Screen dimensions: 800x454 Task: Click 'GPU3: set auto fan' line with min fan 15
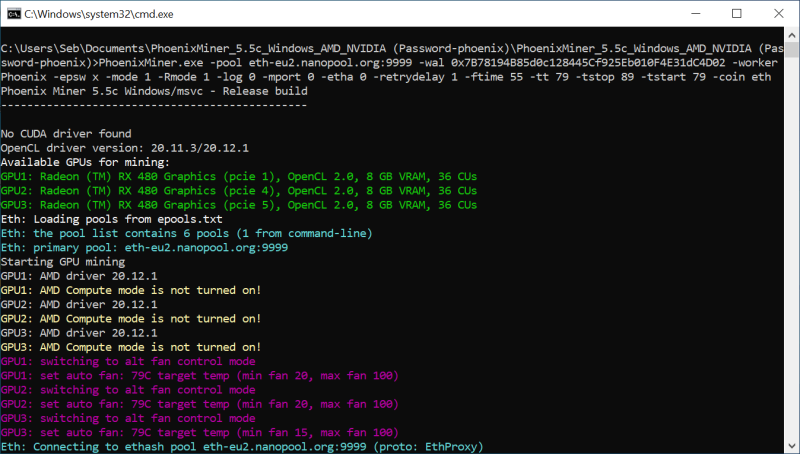click(199, 433)
